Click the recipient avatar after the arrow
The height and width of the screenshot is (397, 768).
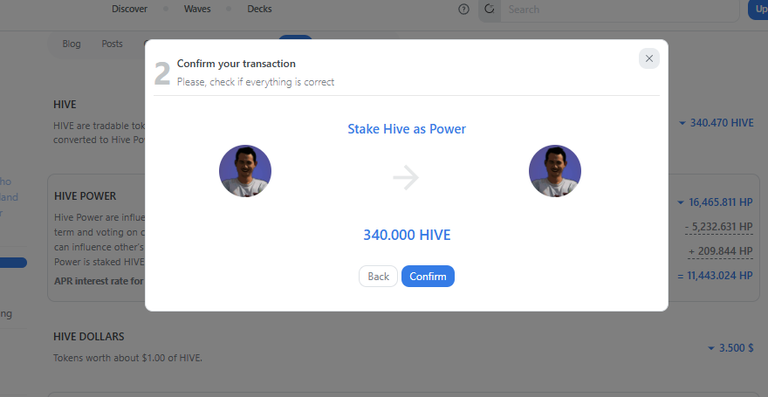click(555, 171)
